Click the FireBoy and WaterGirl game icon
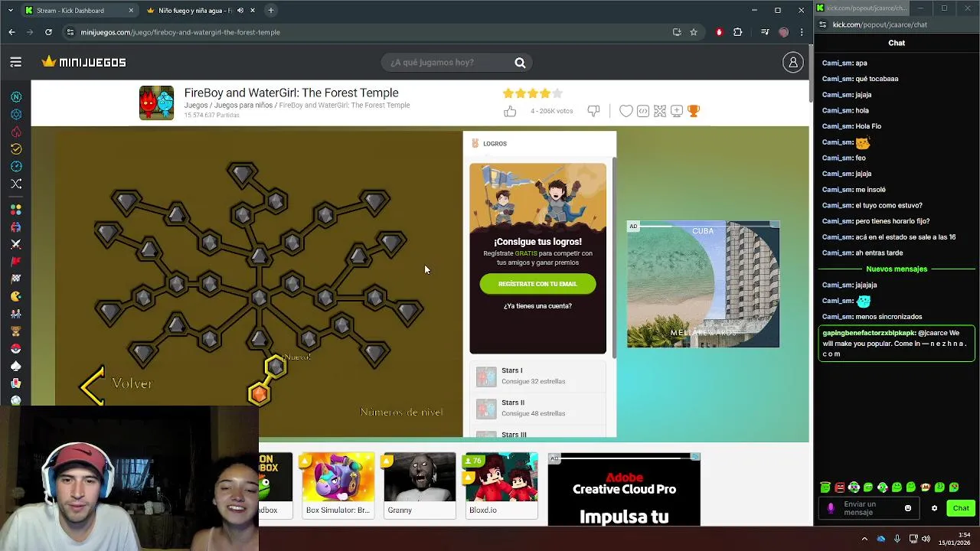Image resolution: width=980 pixels, height=551 pixels. tap(156, 103)
